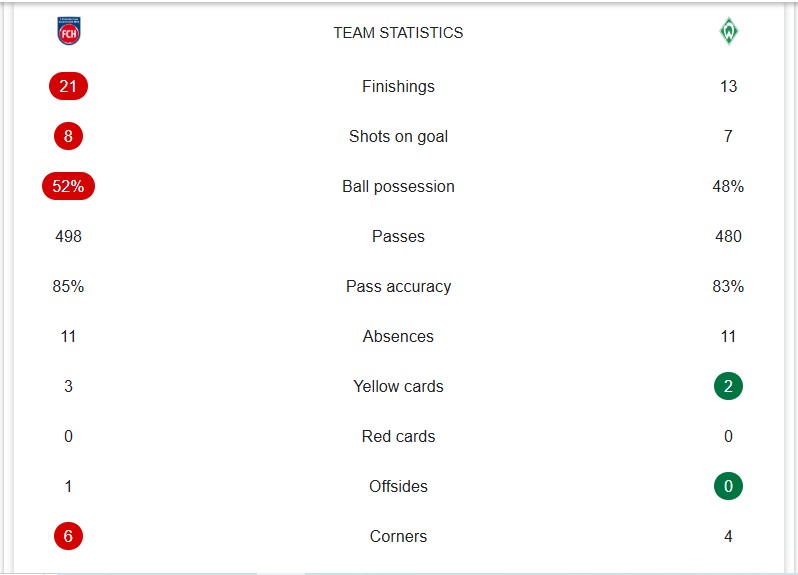Select the red 52% possession badge
Screen dimensions: 798x575
pos(68,186)
